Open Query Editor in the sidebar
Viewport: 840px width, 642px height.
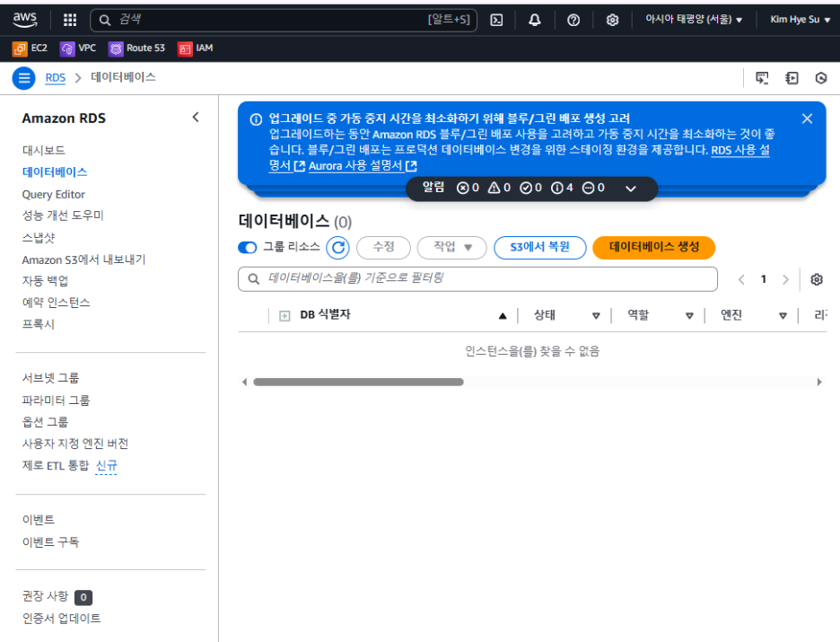click(54, 194)
